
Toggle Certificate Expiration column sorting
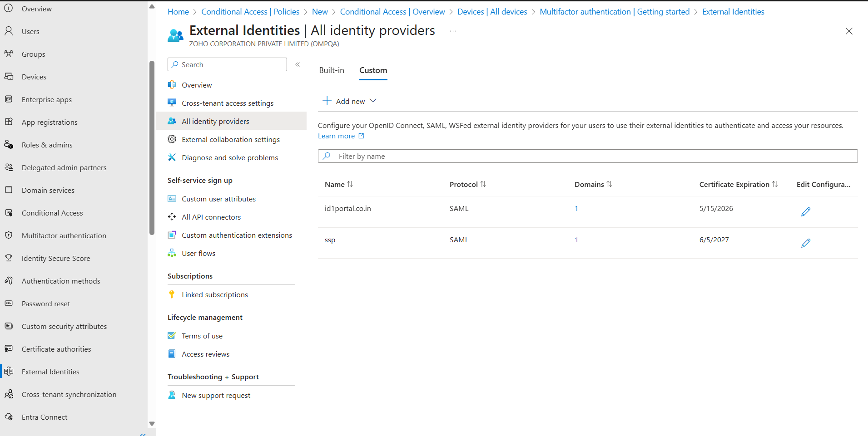pos(775,184)
